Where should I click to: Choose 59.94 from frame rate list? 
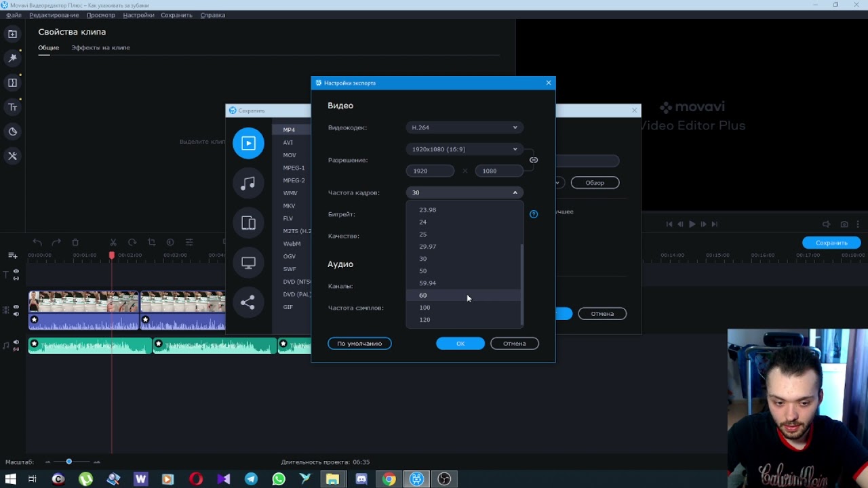[463, 283]
